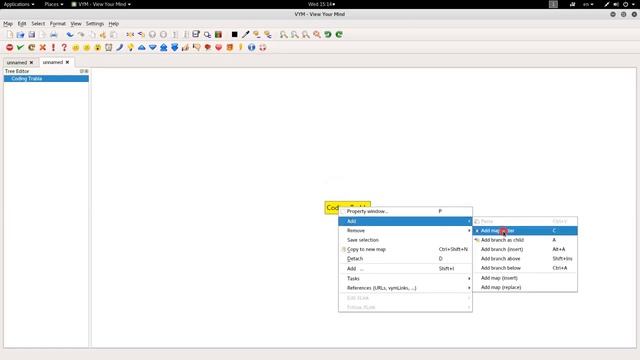
Task: Select Coding Trabla row in Tree Editor
Action: click(46, 78)
